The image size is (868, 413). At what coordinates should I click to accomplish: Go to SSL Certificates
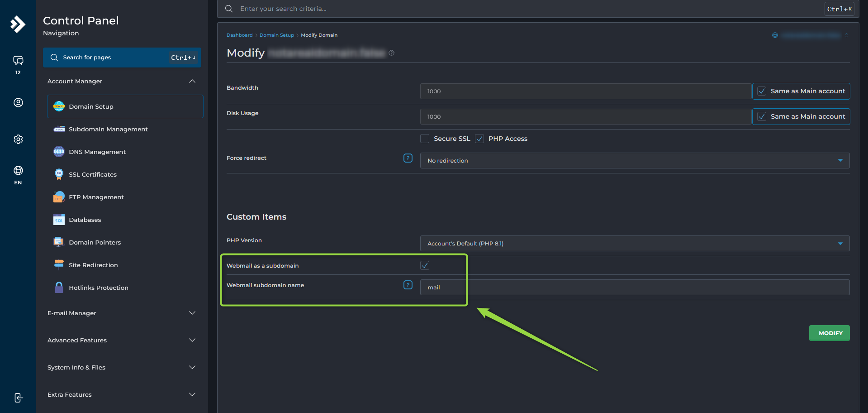(x=125, y=174)
